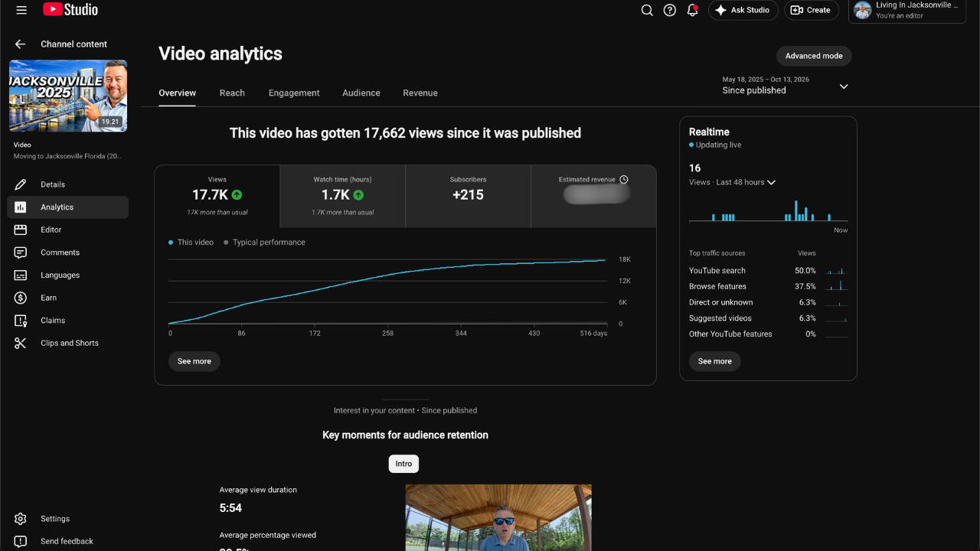This screenshot has width=980, height=551.
Task: Go back to Channel content arrow
Action: [20, 44]
